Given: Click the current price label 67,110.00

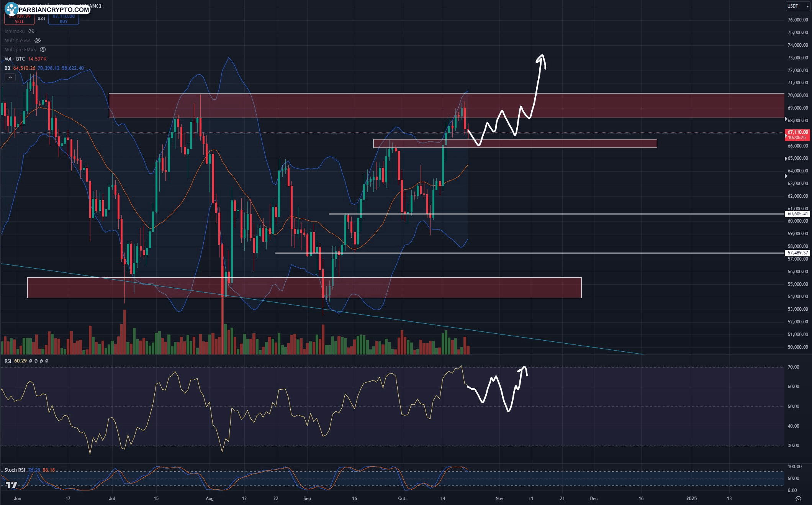Looking at the screenshot, I should (x=797, y=132).
